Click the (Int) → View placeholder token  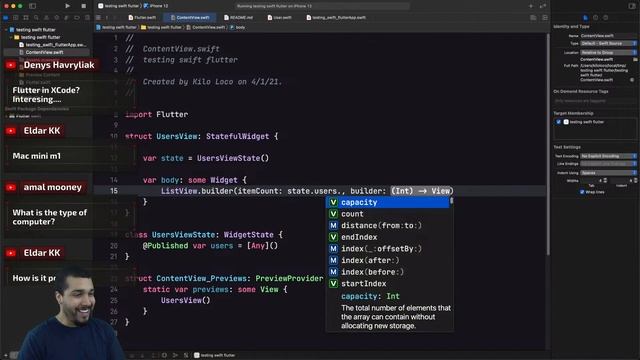[x=422, y=191]
